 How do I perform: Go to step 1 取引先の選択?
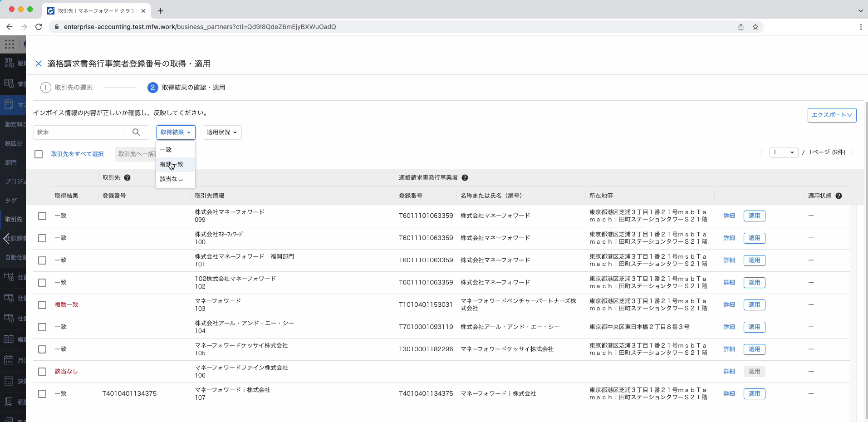(67, 88)
